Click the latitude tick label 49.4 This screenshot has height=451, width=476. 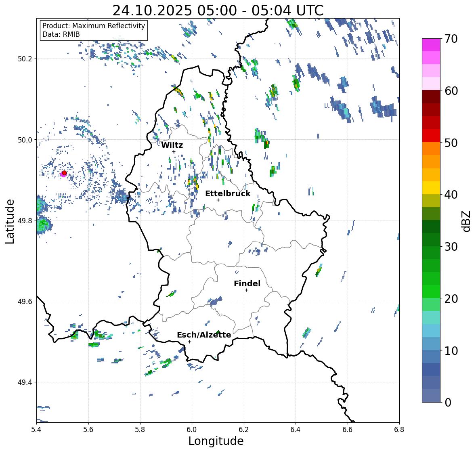(x=25, y=382)
